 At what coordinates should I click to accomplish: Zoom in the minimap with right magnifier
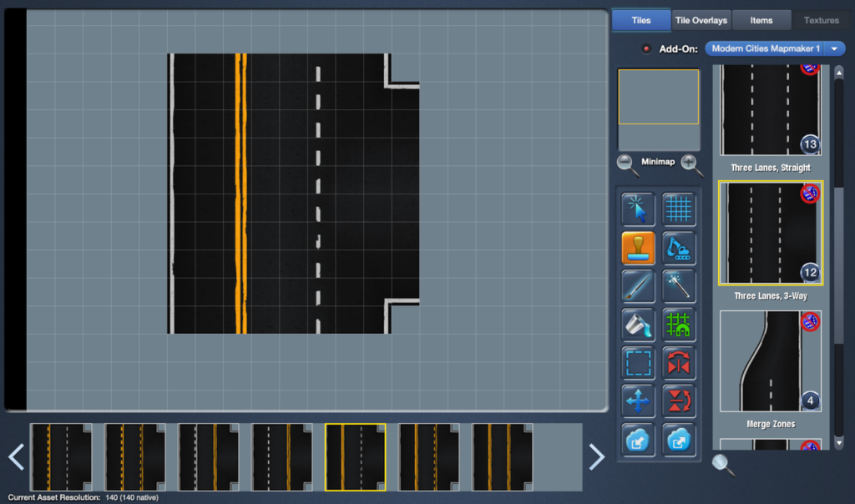(x=692, y=164)
